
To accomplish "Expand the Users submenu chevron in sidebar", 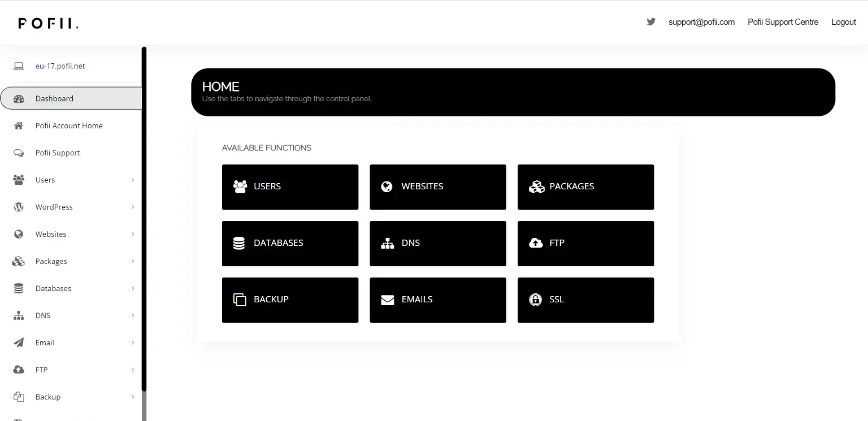I will pos(133,180).
